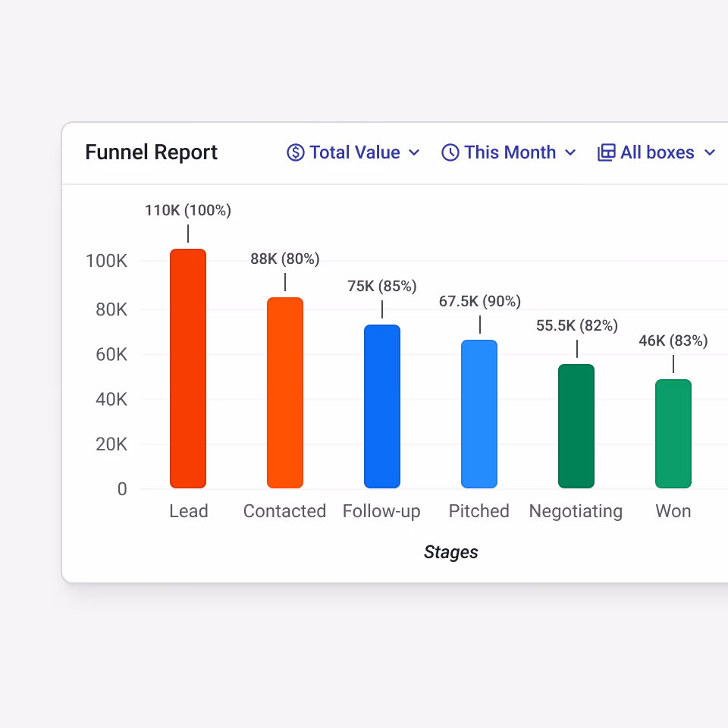Open the This Month dropdown chevron
Screen dimensions: 728x728
point(570,152)
